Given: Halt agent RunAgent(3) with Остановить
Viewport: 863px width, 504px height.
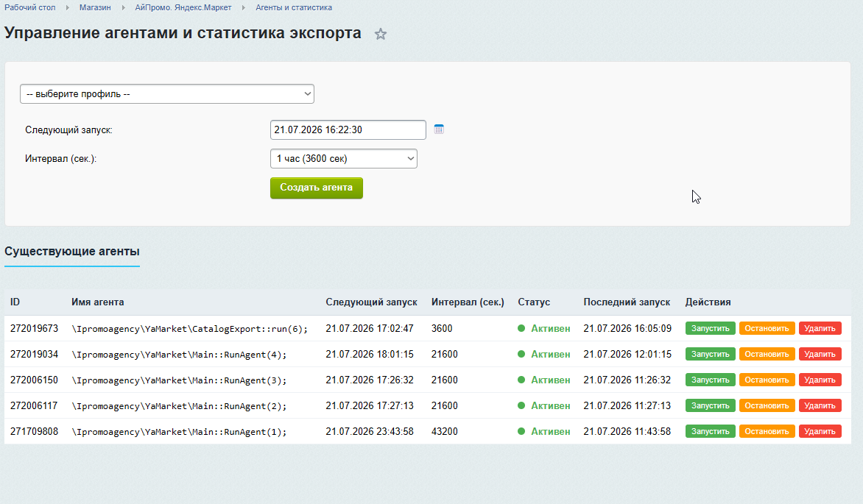Looking at the screenshot, I should tap(767, 380).
